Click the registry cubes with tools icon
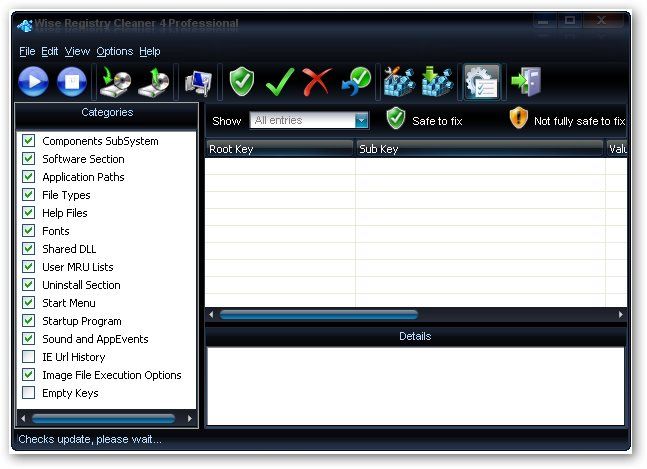Viewport: 647px width, 469px height. click(399, 82)
